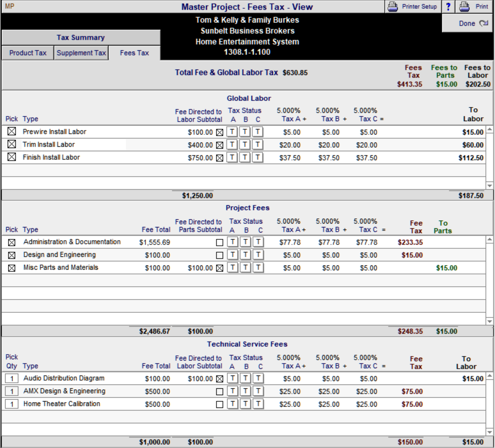Click quantity field for Audio Distribution Diagram

point(12,379)
